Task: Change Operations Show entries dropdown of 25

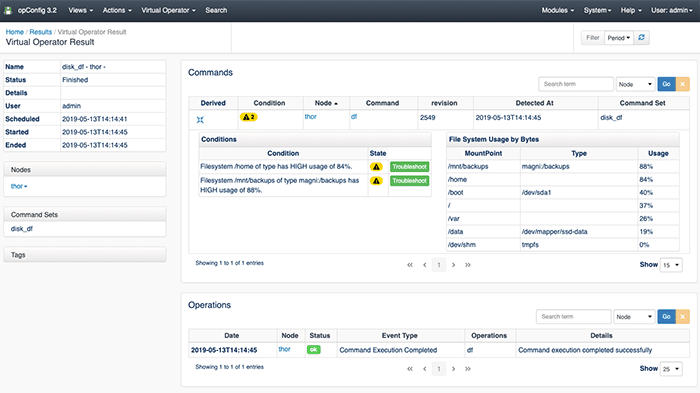Action: [x=671, y=369]
